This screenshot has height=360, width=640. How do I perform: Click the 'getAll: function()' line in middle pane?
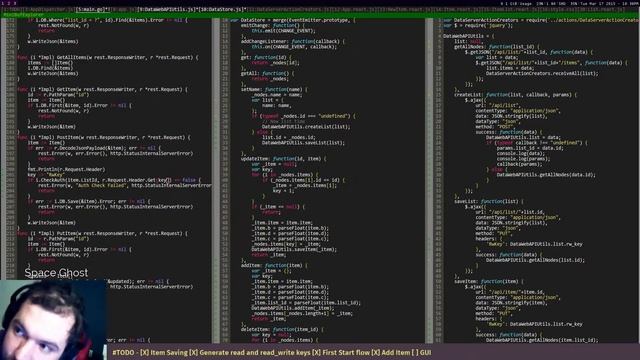(267, 73)
